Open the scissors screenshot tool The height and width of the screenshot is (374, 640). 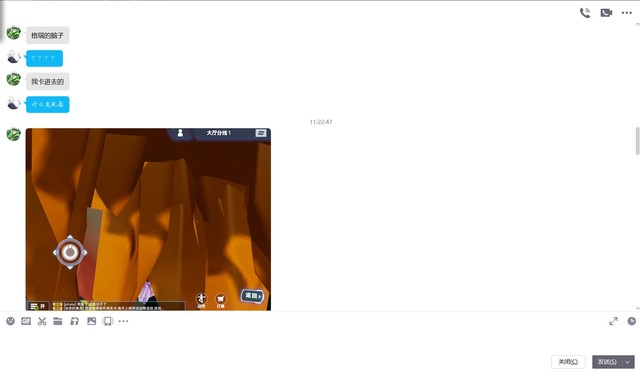42,321
